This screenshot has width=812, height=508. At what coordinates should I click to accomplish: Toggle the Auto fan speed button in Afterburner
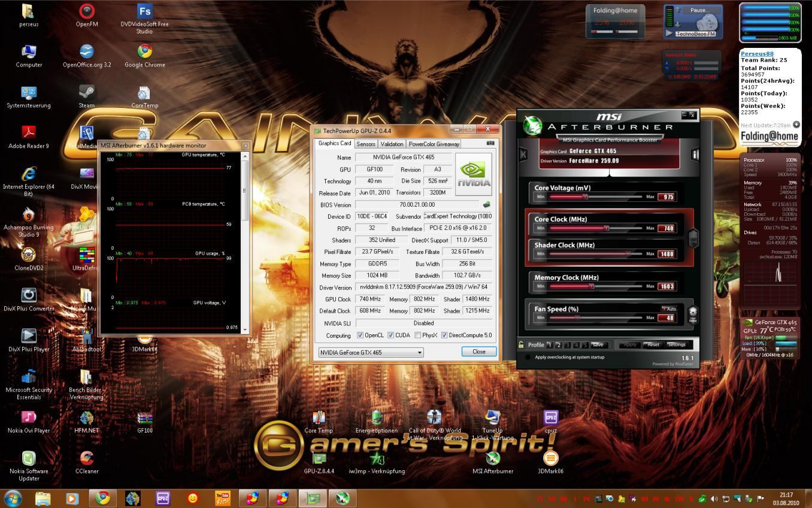669,309
